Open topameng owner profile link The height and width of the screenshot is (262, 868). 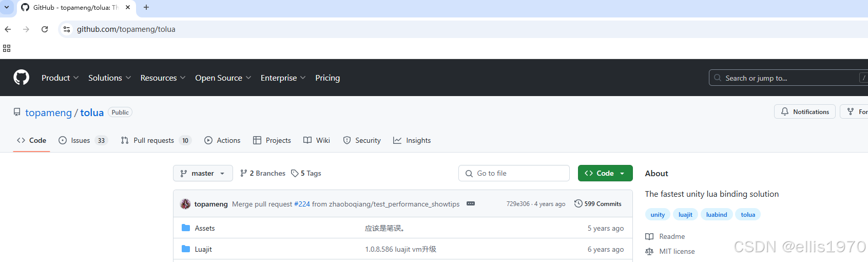pos(49,113)
